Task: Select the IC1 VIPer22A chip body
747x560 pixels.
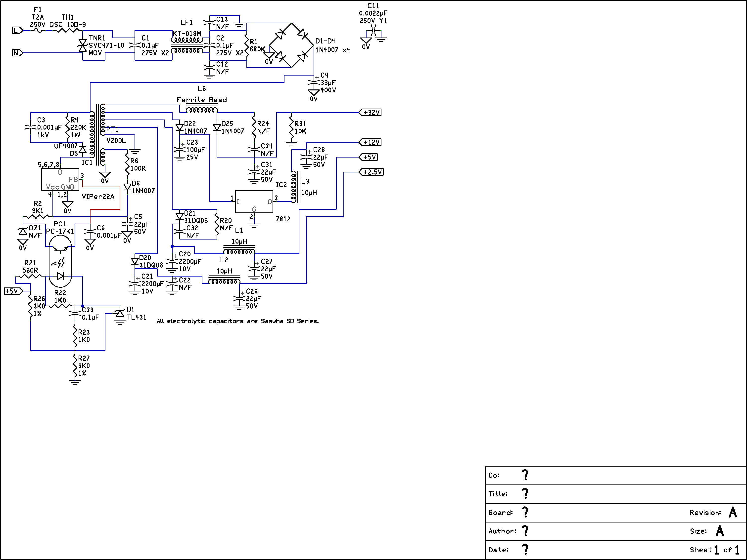Action: [60, 179]
